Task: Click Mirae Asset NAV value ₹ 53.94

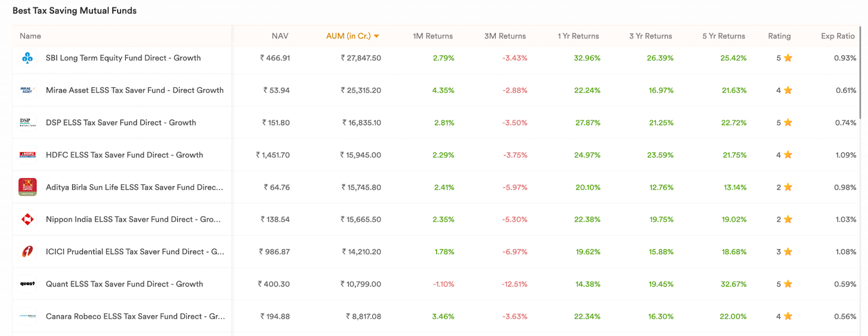Action: pyautogui.click(x=277, y=91)
